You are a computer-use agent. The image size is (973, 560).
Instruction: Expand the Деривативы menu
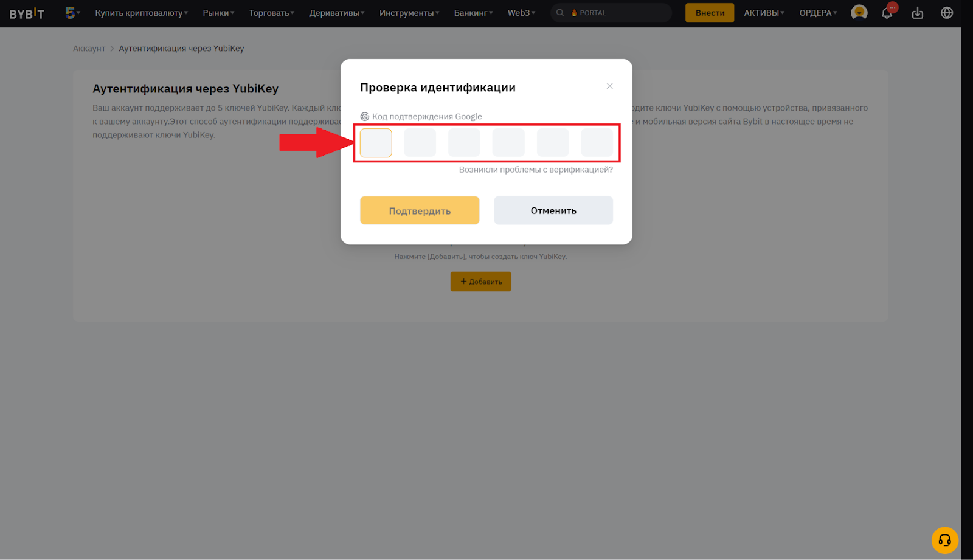(337, 13)
